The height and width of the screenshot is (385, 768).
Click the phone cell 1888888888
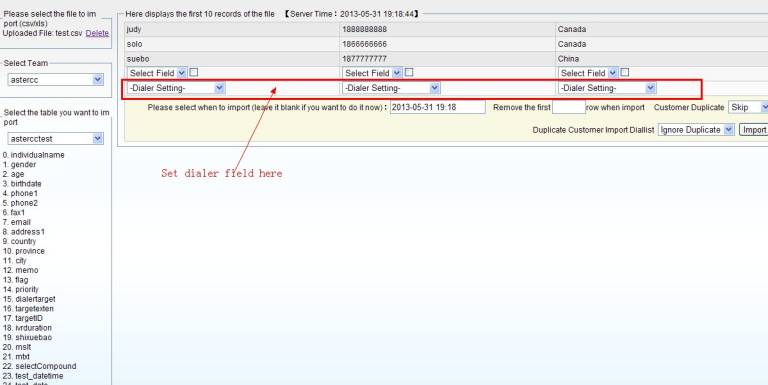click(x=448, y=29)
